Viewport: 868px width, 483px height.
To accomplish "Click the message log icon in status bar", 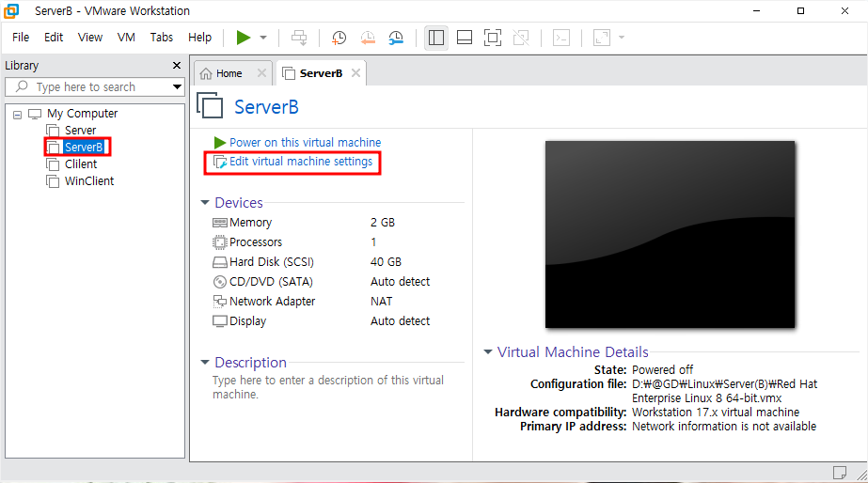I will pos(840,473).
